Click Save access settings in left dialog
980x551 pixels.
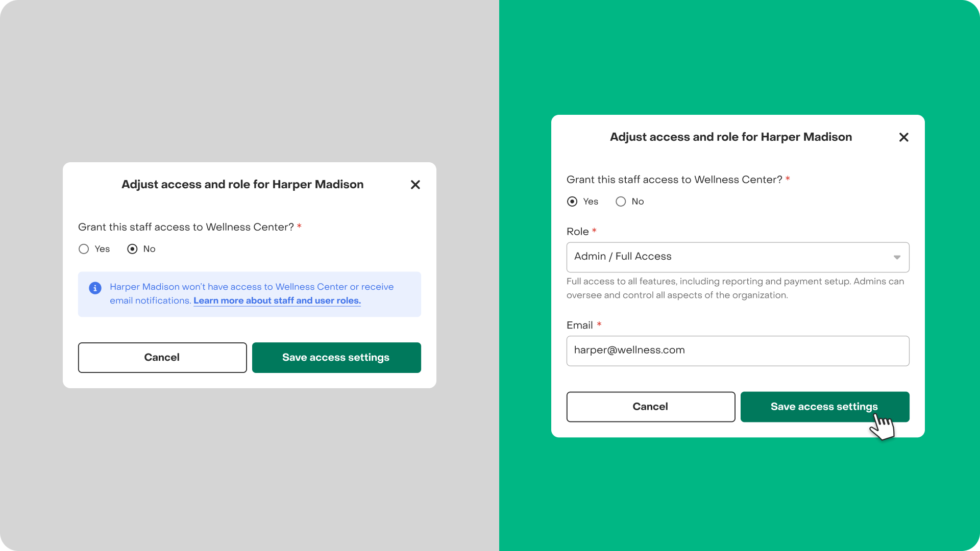coord(336,357)
